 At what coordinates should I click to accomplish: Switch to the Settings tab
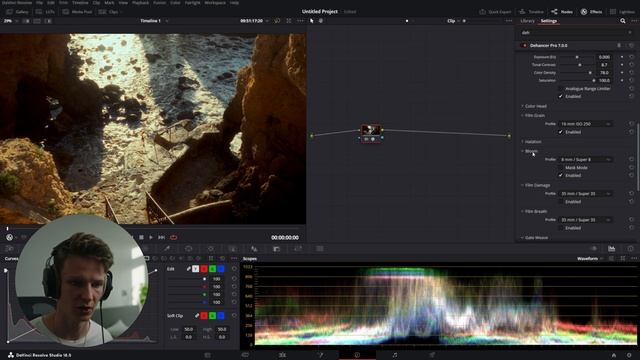(x=549, y=21)
